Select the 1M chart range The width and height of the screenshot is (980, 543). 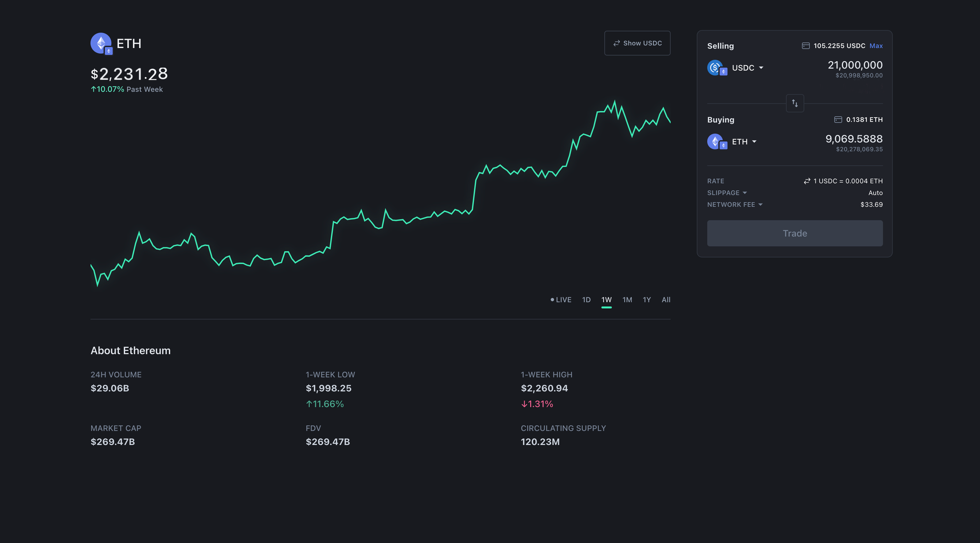pyautogui.click(x=627, y=299)
